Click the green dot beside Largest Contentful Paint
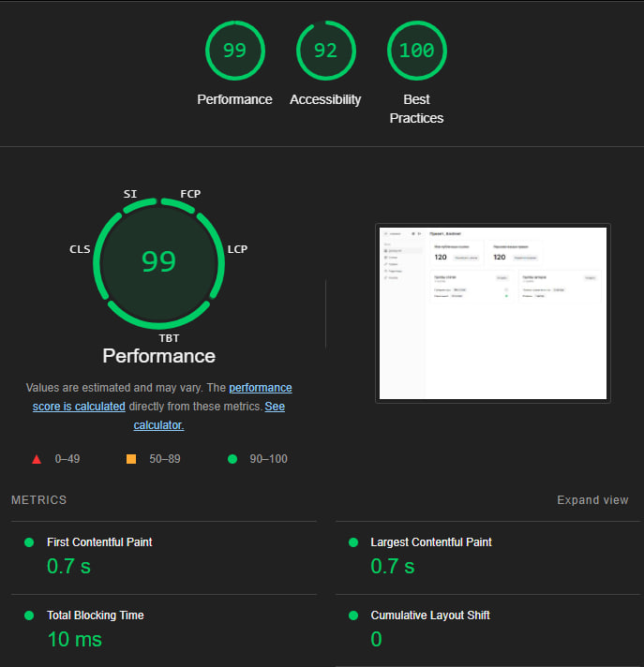 (352, 542)
